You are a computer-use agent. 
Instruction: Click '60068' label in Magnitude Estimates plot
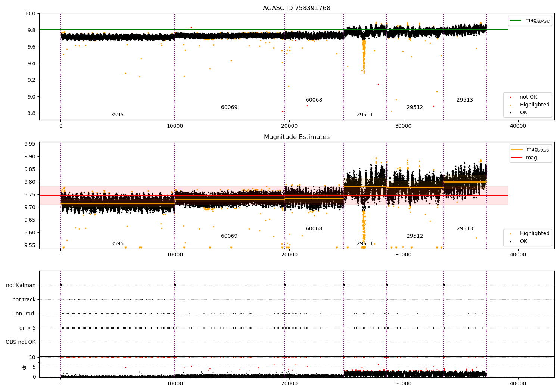coord(314,228)
